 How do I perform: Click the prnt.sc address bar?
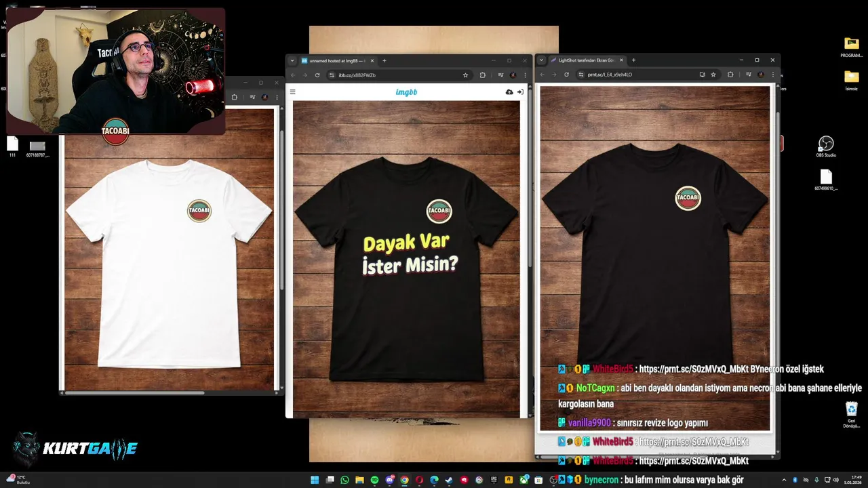click(648, 75)
